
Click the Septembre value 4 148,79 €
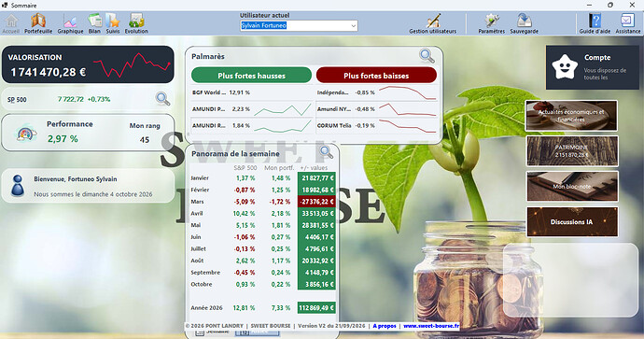tap(316, 273)
